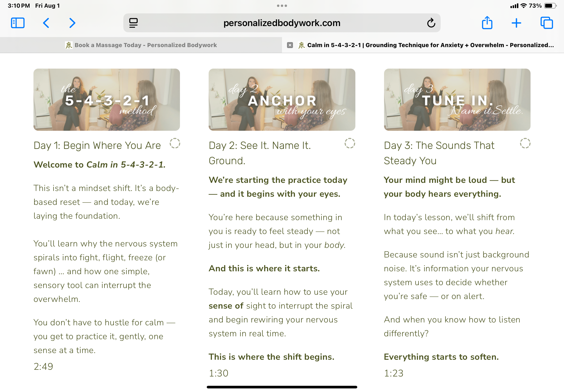564x392 pixels.
Task: Open the multitasking menu at top center
Action: 282,5
